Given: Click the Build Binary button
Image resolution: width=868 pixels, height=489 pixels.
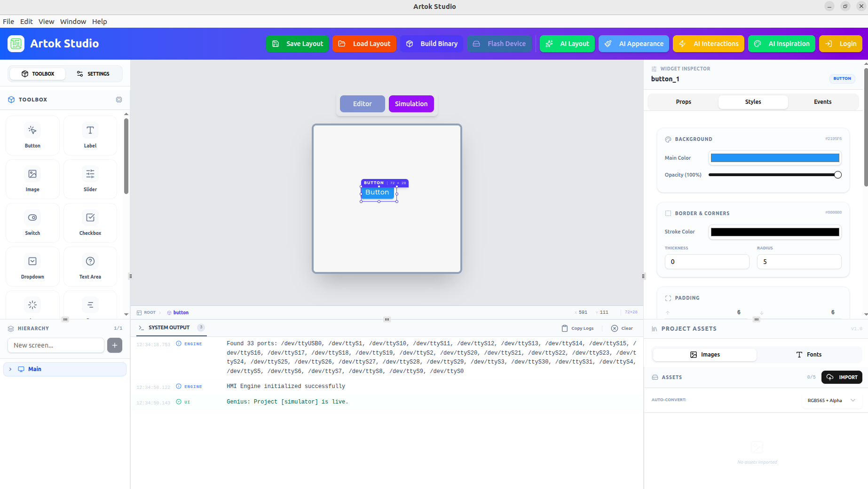Looking at the screenshot, I should pos(432,43).
